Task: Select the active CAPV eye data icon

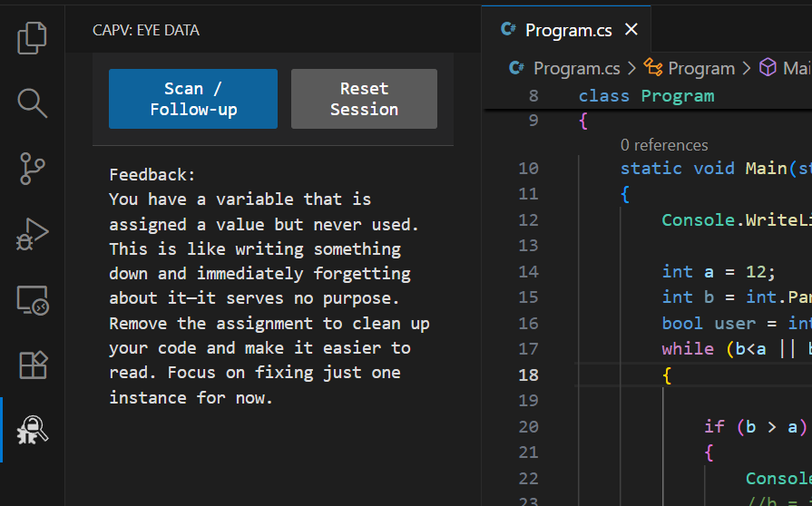Action: pyautogui.click(x=32, y=430)
